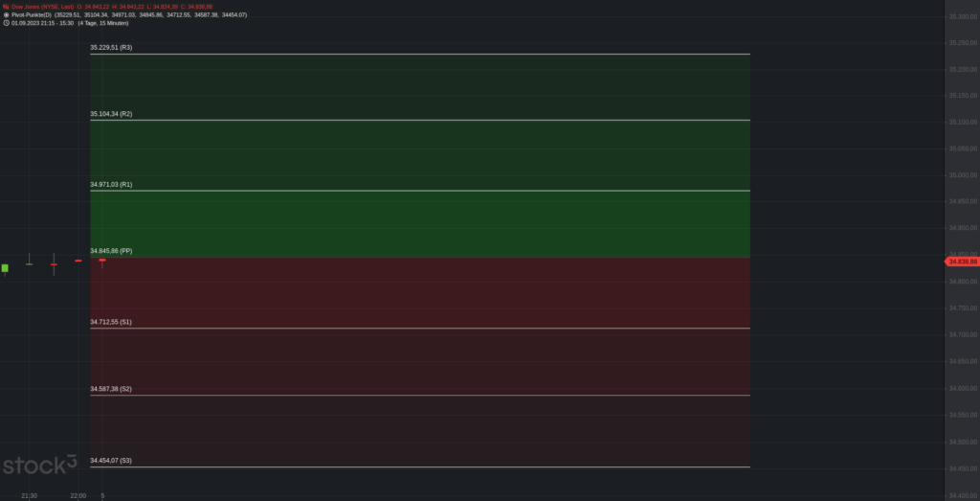Select the S1 support label 34.712,55
This screenshot has height=501, width=980.
tap(111, 322)
